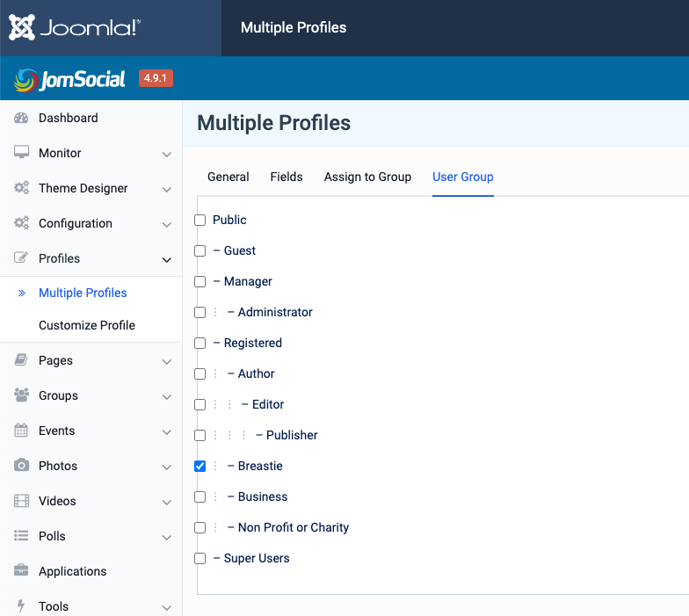Image resolution: width=689 pixels, height=616 pixels.
Task: Click the Monitor screen icon
Action: point(21,153)
